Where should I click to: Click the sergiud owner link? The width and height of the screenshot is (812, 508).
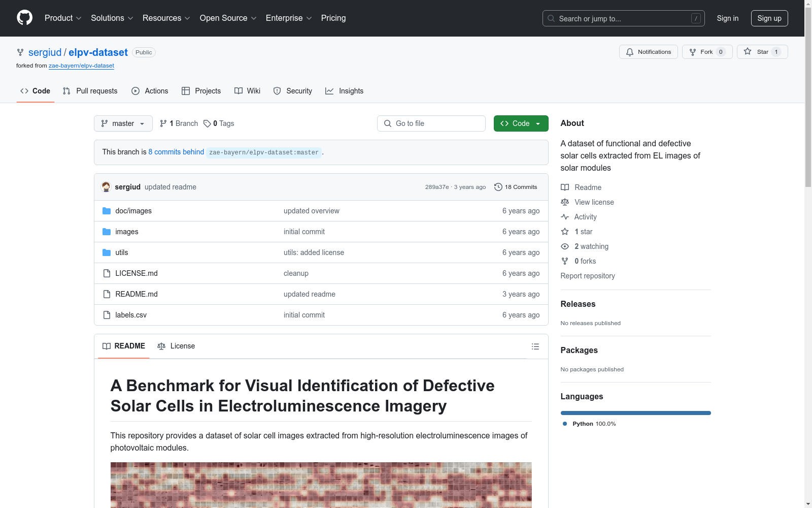click(x=45, y=52)
